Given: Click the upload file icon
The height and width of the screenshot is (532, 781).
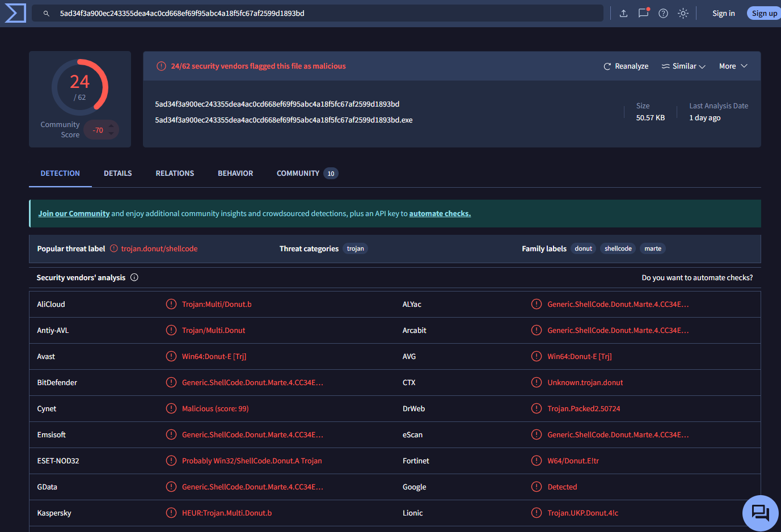Looking at the screenshot, I should [623, 13].
